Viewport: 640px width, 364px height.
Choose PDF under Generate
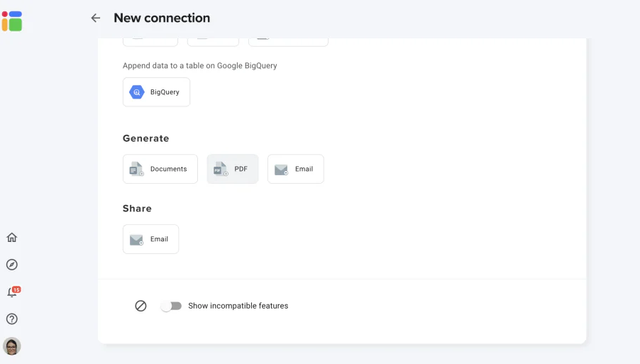pyautogui.click(x=232, y=169)
